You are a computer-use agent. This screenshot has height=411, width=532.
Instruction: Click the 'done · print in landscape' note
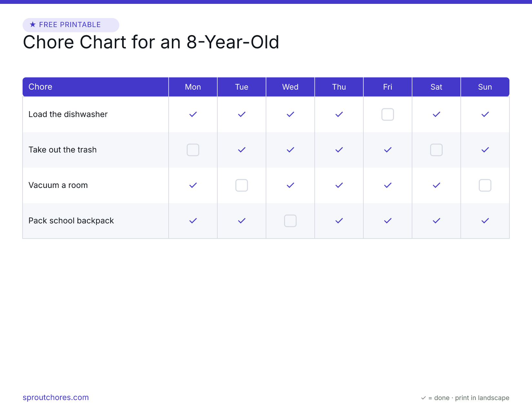(x=472, y=398)
